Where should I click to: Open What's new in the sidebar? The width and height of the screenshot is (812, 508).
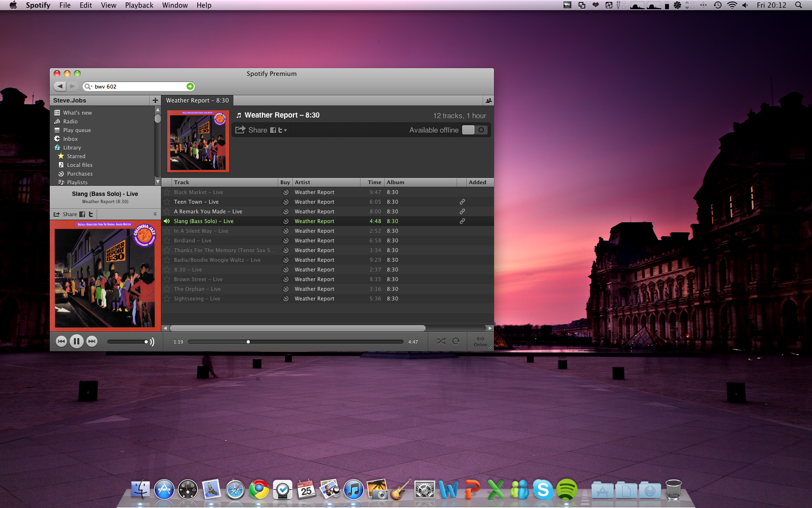77,113
